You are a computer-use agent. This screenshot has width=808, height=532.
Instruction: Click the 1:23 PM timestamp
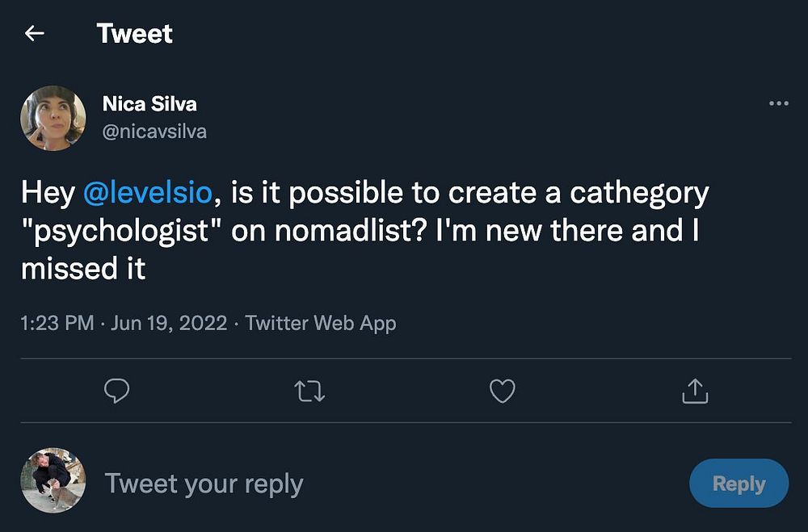[x=57, y=324]
